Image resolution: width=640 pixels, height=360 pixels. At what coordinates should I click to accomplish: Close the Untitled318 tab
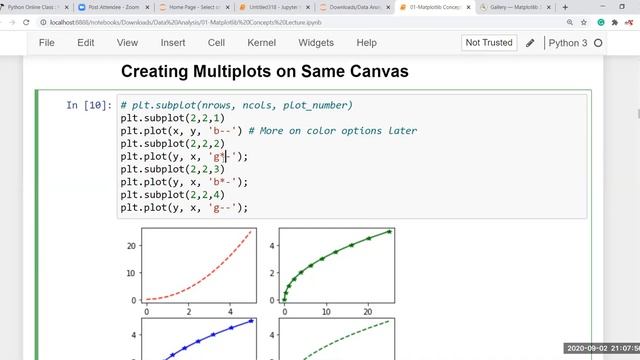308,7
